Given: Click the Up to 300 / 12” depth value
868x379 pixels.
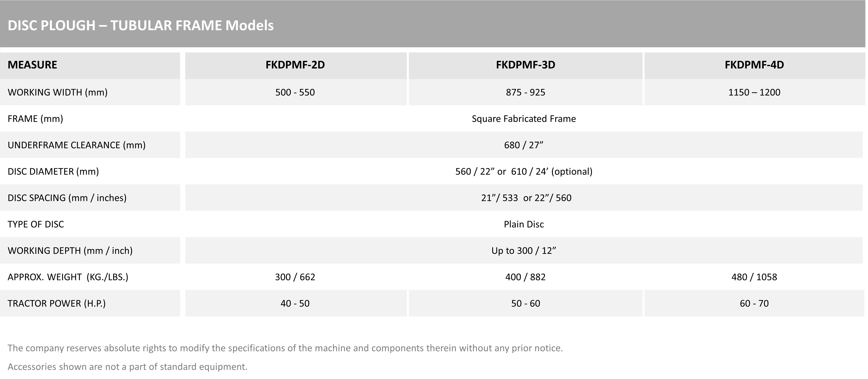Looking at the screenshot, I should click(524, 251).
